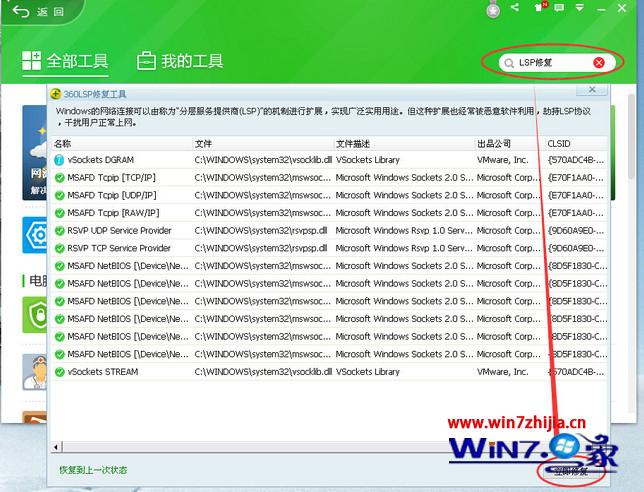The width and height of the screenshot is (644, 492).
Task: Click VMware, Inc. in vSockets STREAM row
Action: 503,372
